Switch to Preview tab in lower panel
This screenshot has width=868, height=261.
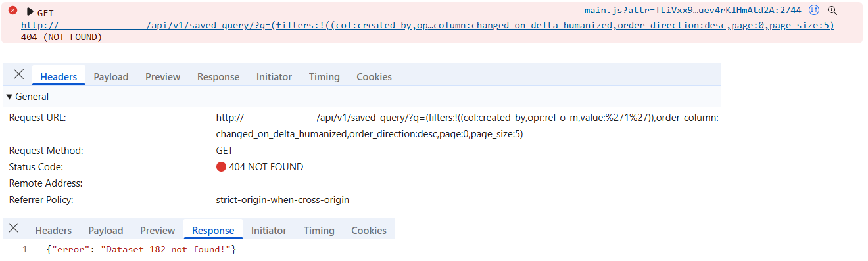pyautogui.click(x=158, y=230)
